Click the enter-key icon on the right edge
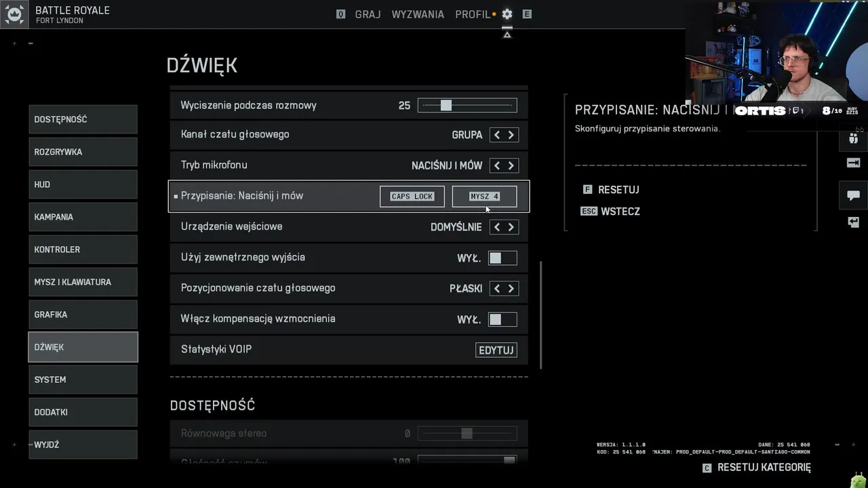This screenshot has width=868, height=488. click(x=854, y=222)
